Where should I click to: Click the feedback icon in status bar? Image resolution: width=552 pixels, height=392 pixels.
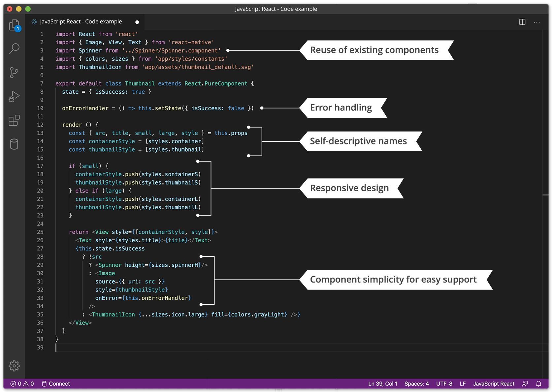525,384
